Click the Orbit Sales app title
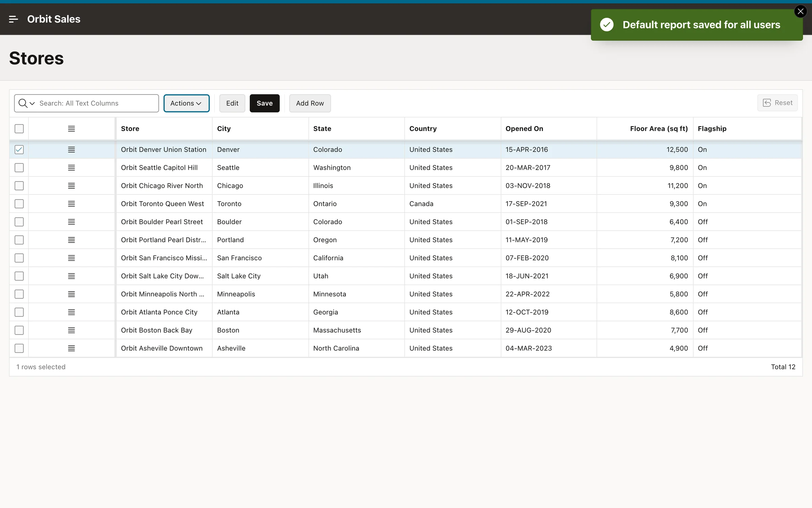 [x=54, y=19]
